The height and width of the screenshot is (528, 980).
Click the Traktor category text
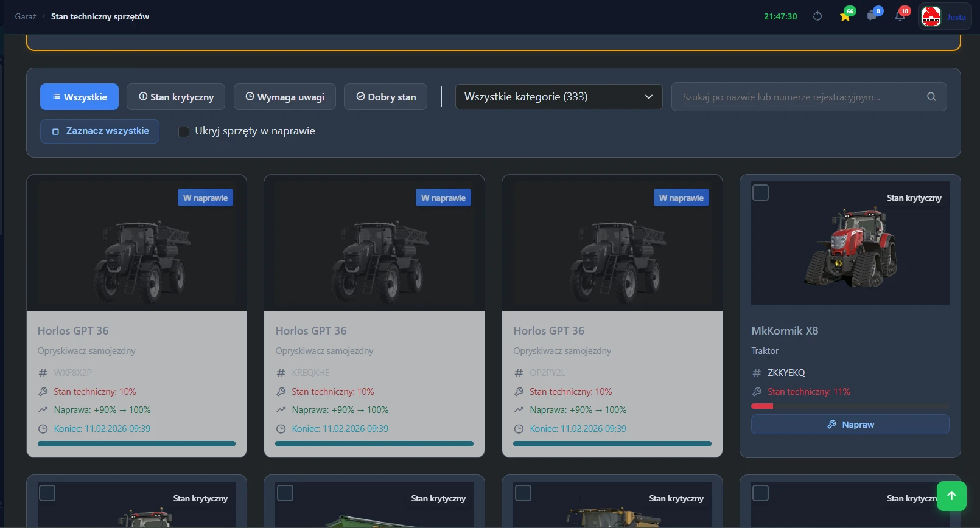point(765,351)
